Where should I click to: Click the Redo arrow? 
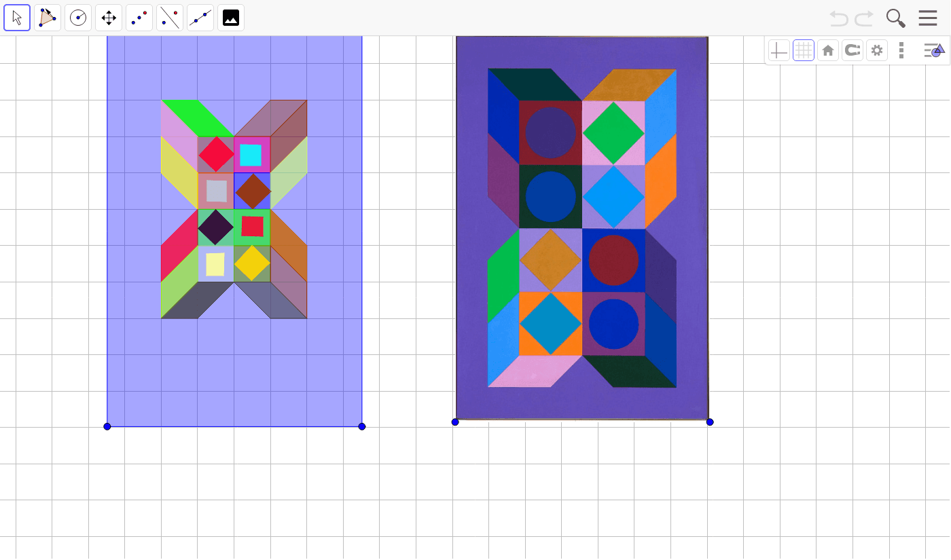(x=864, y=18)
